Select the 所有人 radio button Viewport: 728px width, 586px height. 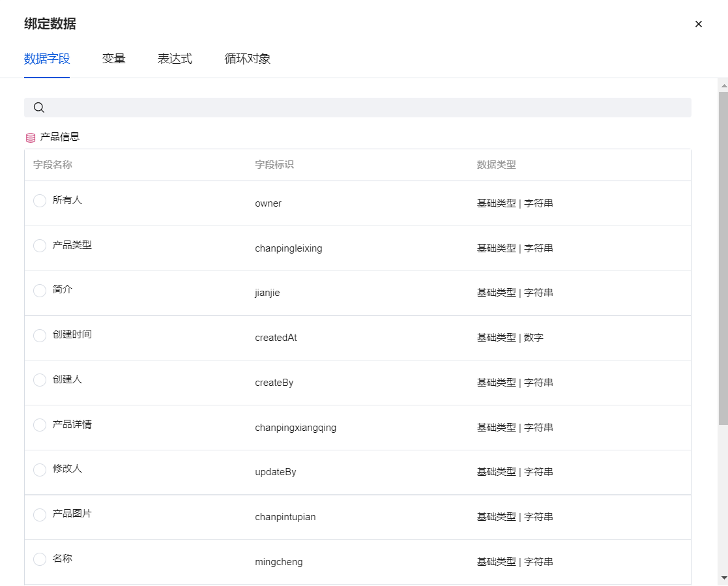click(40, 201)
